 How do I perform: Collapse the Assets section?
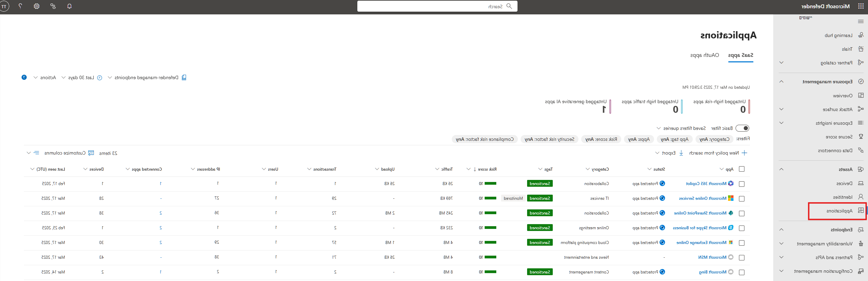(x=781, y=169)
